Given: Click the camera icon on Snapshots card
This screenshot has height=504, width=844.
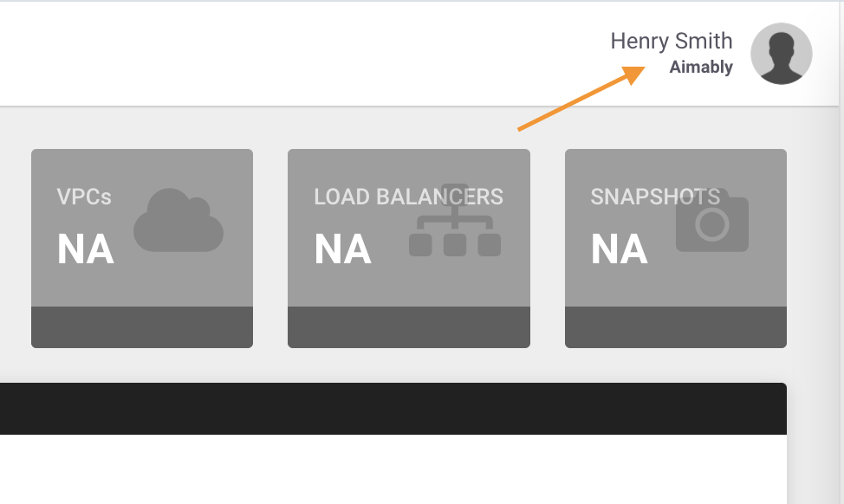Looking at the screenshot, I should click(x=712, y=220).
